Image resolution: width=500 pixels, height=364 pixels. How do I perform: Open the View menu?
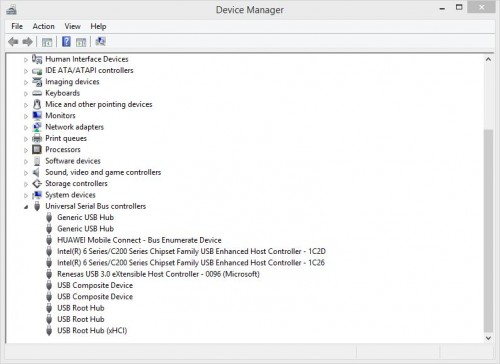tap(72, 26)
